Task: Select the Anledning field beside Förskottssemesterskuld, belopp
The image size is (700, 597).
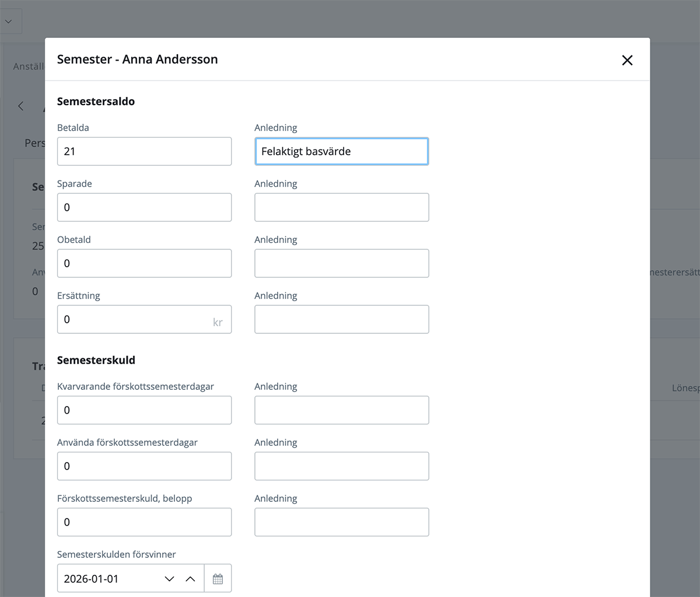Action: [x=341, y=522]
